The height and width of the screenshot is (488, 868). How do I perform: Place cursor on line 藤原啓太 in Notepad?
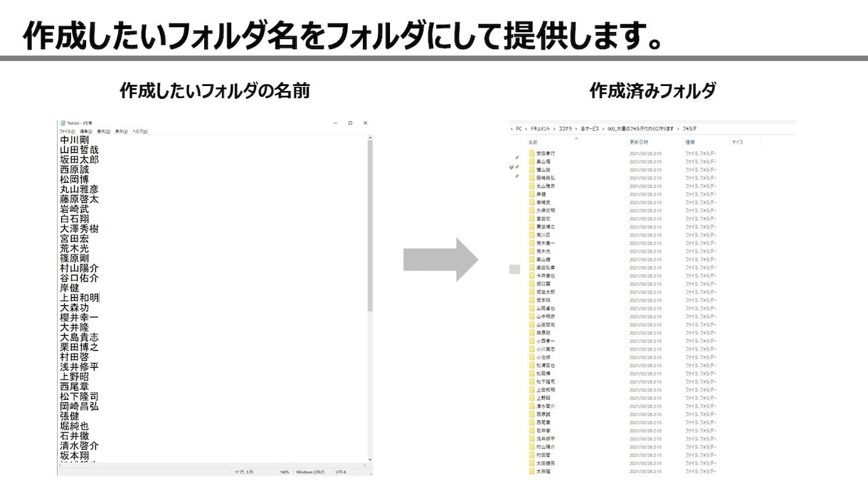[79, 199]
